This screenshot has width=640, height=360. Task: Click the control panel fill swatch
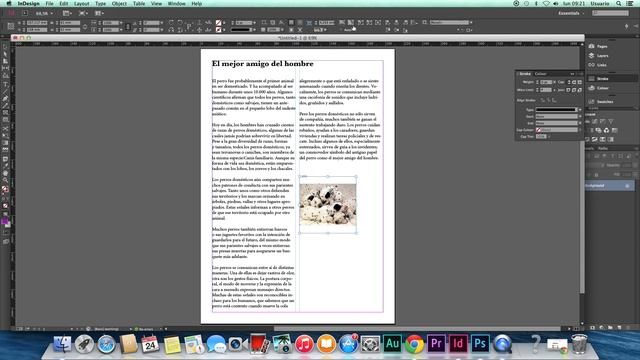218,23
